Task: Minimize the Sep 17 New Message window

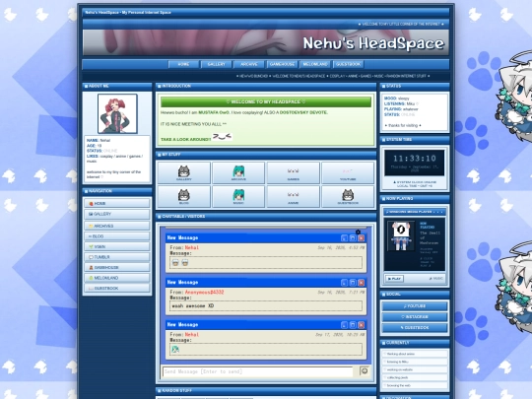Action: pos(344,325)
